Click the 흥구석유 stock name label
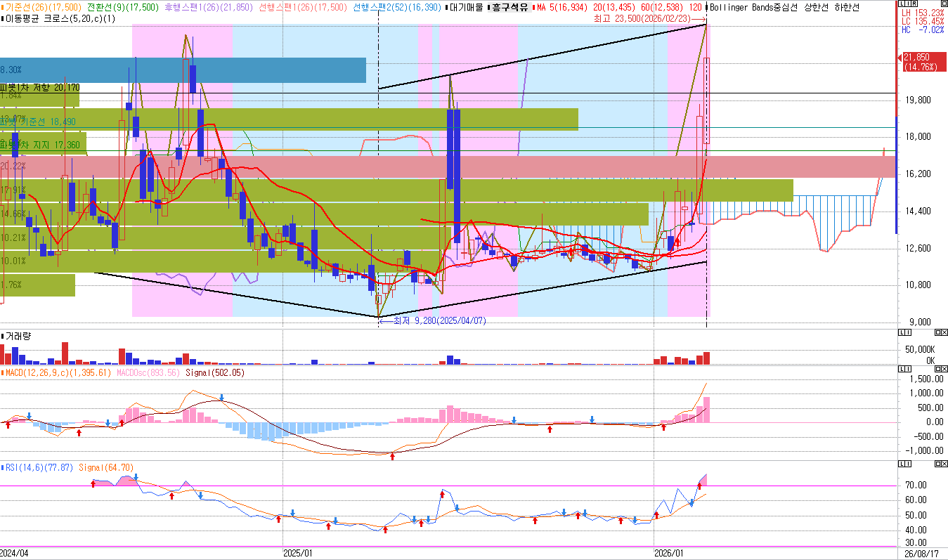Screen dimensions: 948x560 point(510,7)
